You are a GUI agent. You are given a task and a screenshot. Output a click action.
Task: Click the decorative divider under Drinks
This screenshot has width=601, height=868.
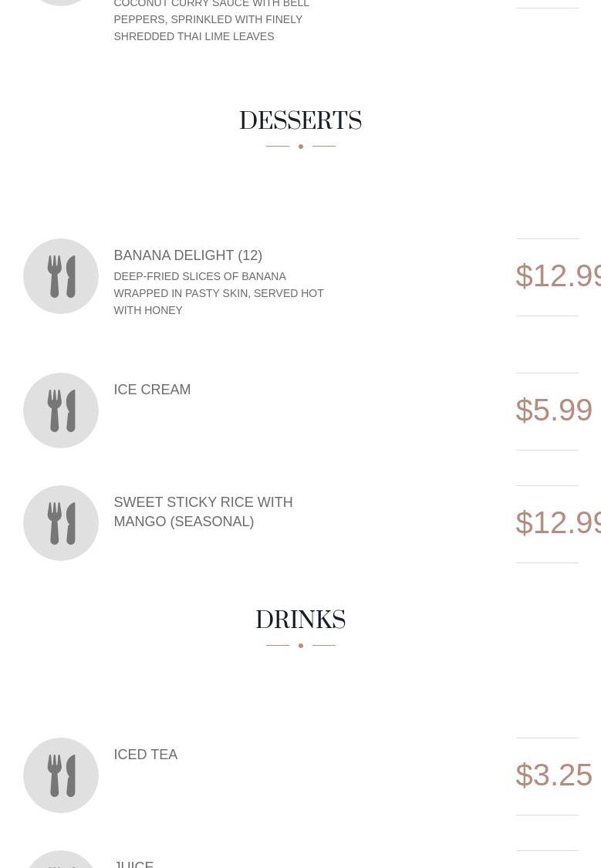tap(300, 645)
